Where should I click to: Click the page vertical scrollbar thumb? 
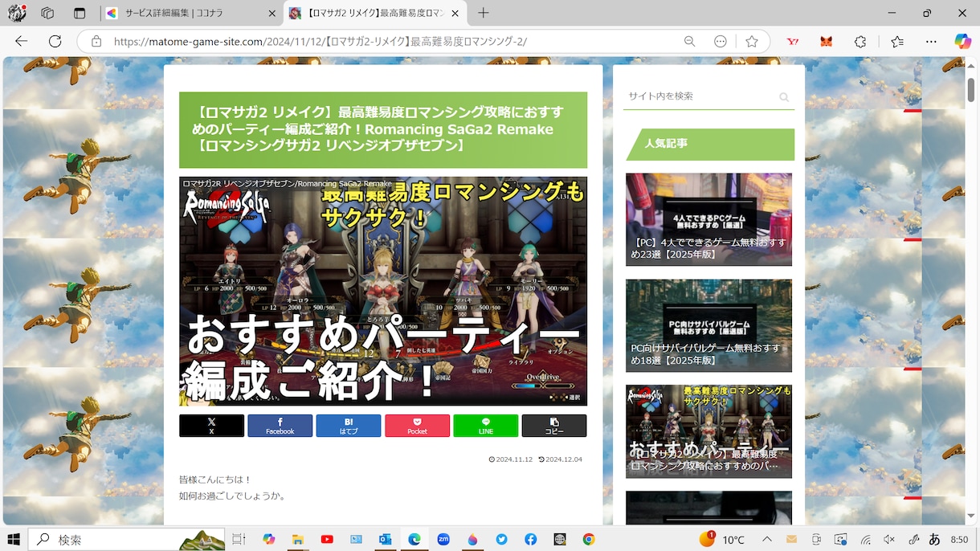971,90
